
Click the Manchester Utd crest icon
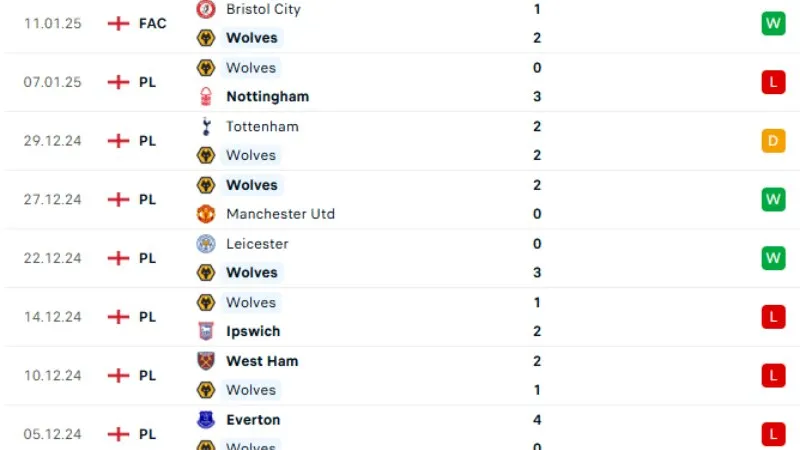[206, 214]
